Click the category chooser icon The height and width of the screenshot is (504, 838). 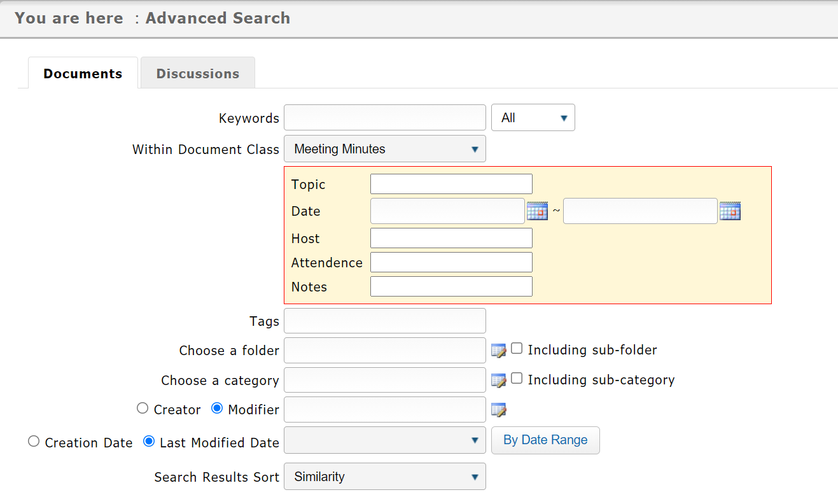[x=498, y=381]
